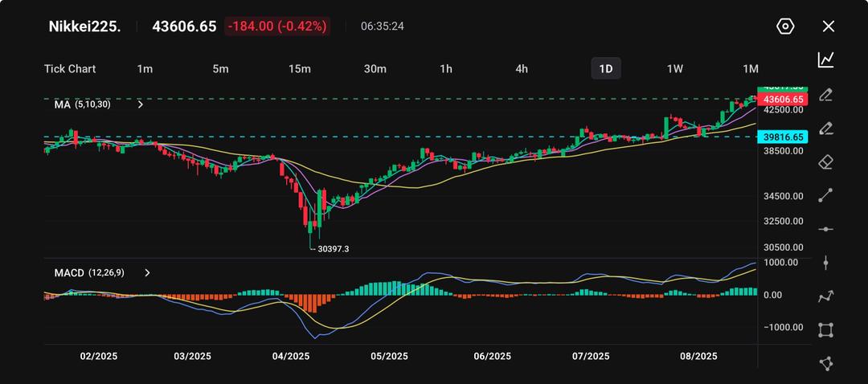The width and height of the screenshot is (868, 384).
Task: Close the Nikkei225 chart view
Action: coord(829,27)
